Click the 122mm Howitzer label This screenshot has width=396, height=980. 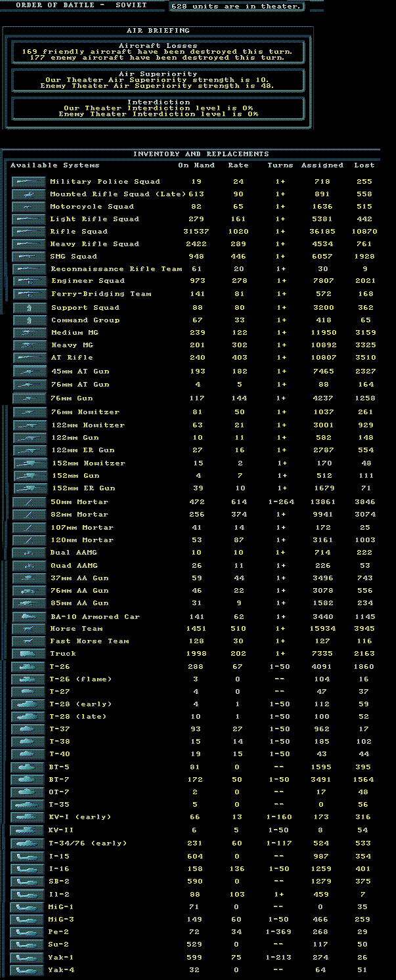point(87,425)
